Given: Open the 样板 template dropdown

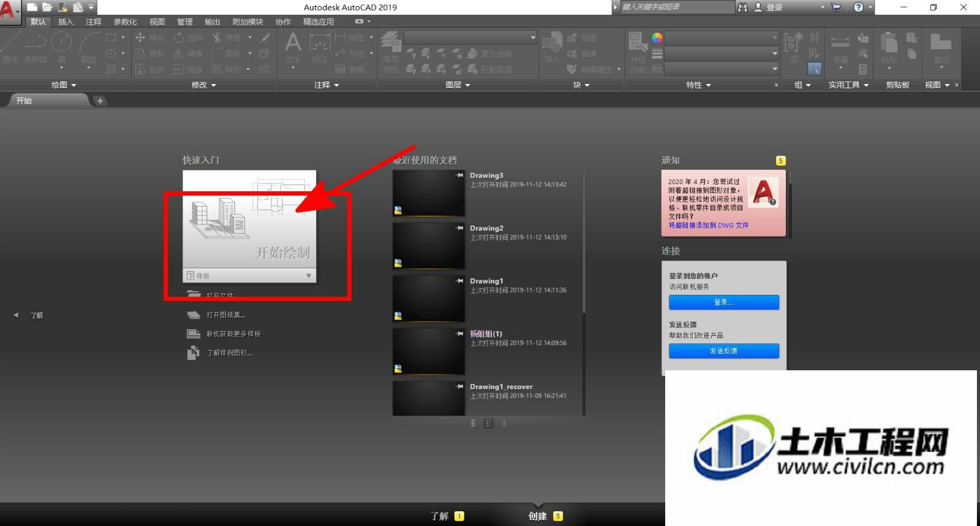Looking at the screenshot, I should [x=249, y=276].
